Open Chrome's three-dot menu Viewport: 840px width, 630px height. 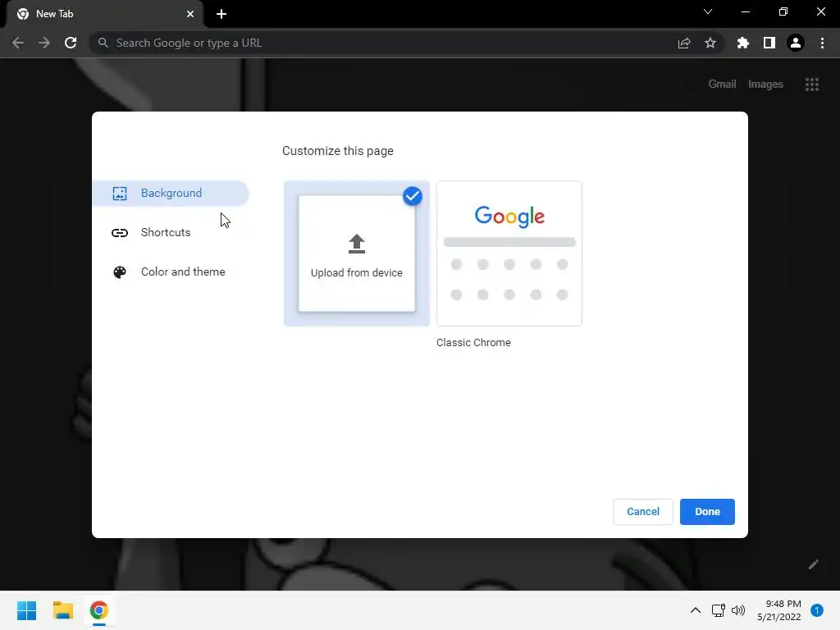(822, 43)
